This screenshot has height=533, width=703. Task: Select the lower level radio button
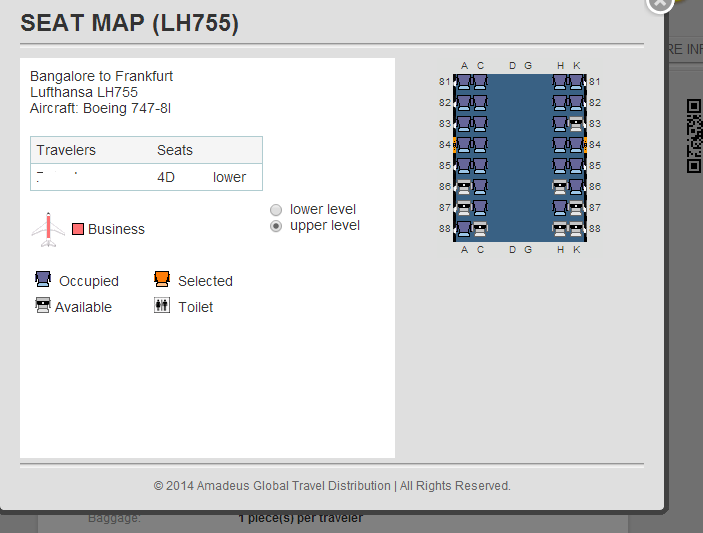point(276,210)
